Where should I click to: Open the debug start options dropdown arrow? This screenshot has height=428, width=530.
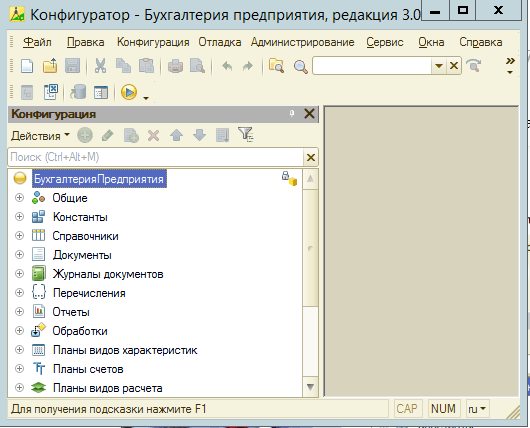click(146, 98)
